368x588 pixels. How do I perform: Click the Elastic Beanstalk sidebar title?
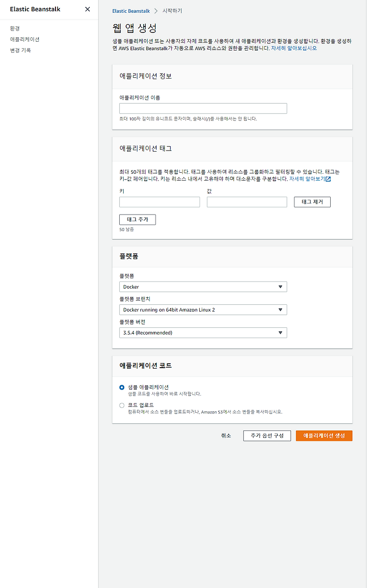pyautogui.click(x=35, y=9)
